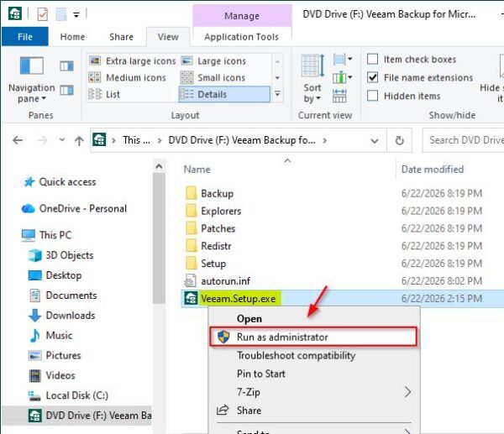Click the Forward navigation arrow
The height and width of the screenshot is (434, 504).
coord(42,140)
